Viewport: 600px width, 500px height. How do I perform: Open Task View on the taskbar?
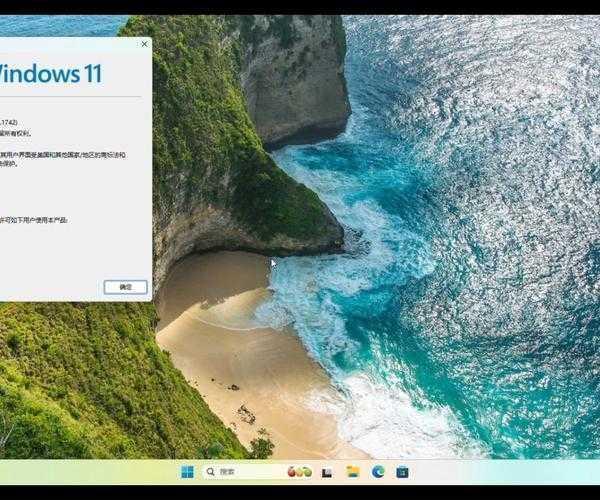(x=327, y=472)
